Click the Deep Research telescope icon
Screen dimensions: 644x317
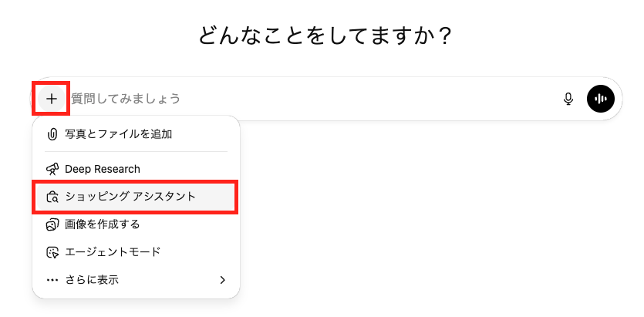pos(52,169)
